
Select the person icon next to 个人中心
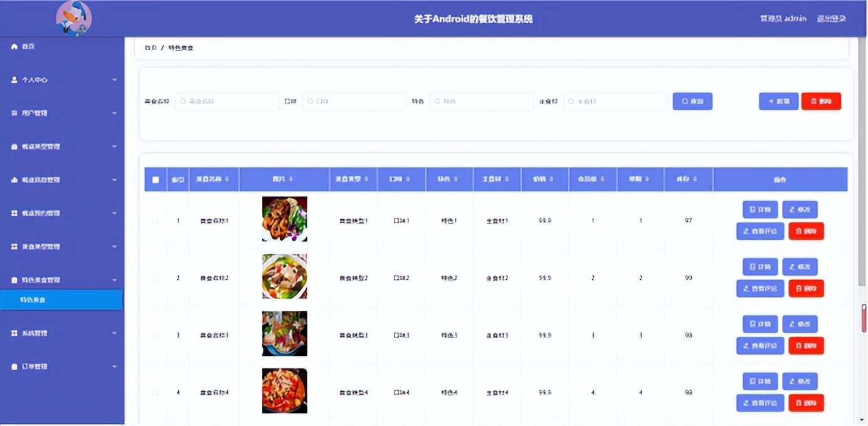14,80
